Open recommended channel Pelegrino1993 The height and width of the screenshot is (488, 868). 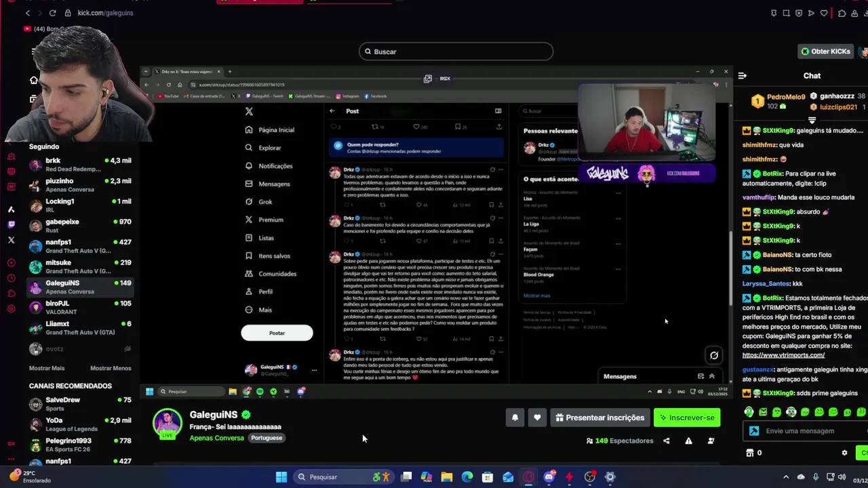coord(81,445)
